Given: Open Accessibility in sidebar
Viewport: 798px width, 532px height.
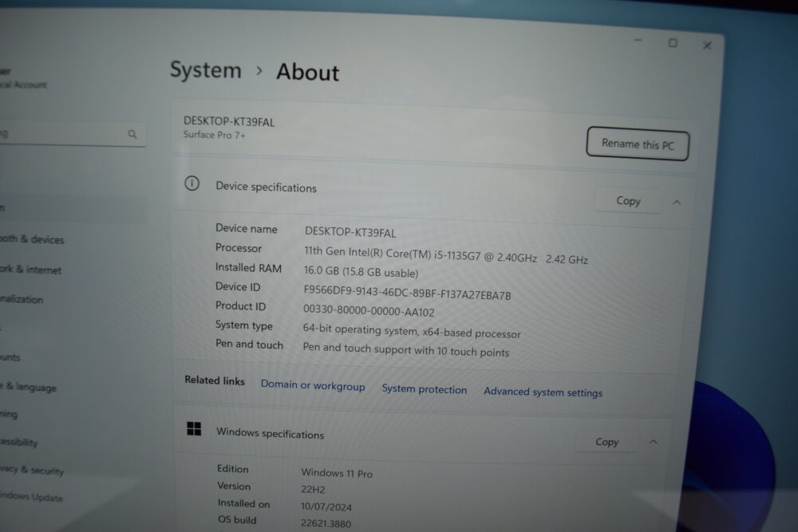Looking at the screenshot, I should point(19,442).
